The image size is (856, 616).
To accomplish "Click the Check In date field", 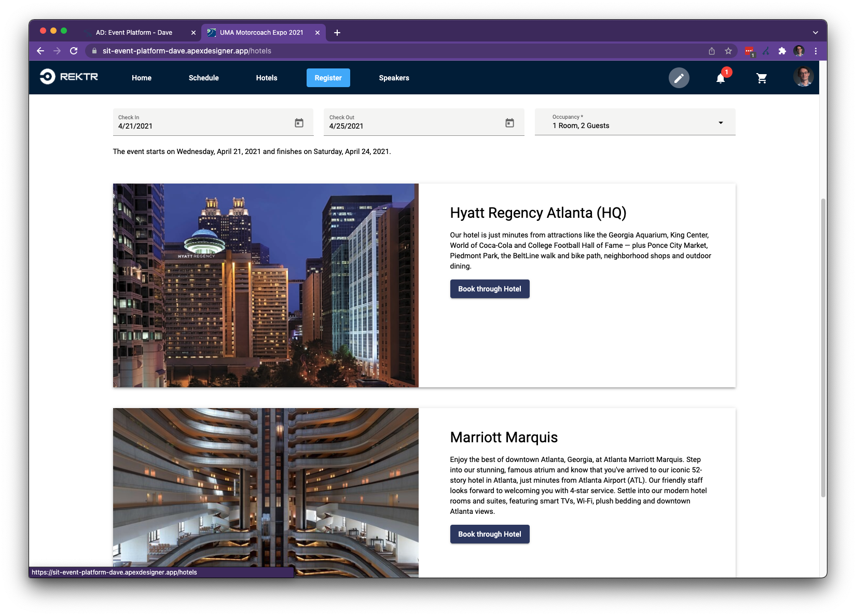I will [213, 122].
